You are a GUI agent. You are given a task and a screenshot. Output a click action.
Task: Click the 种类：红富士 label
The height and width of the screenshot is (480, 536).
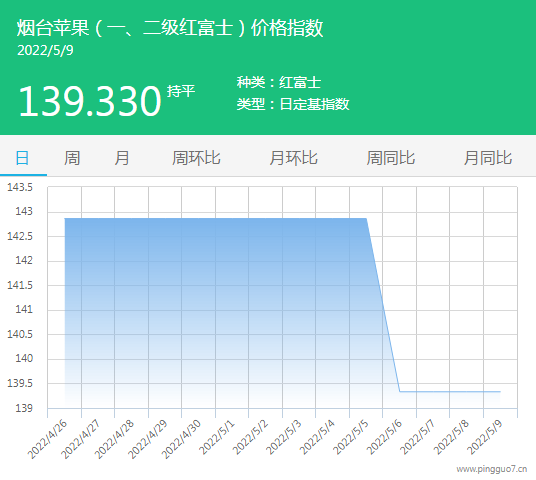(x=279, y=82)
